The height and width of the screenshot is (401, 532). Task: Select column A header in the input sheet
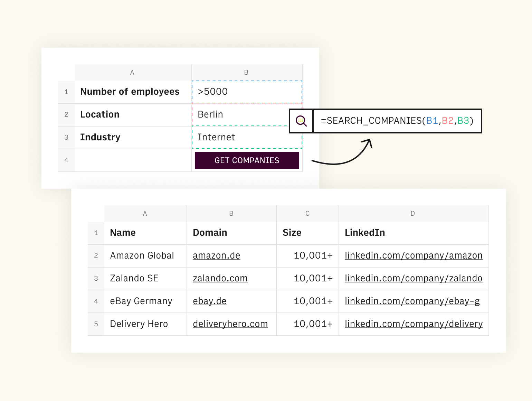[x=133, y=73]
